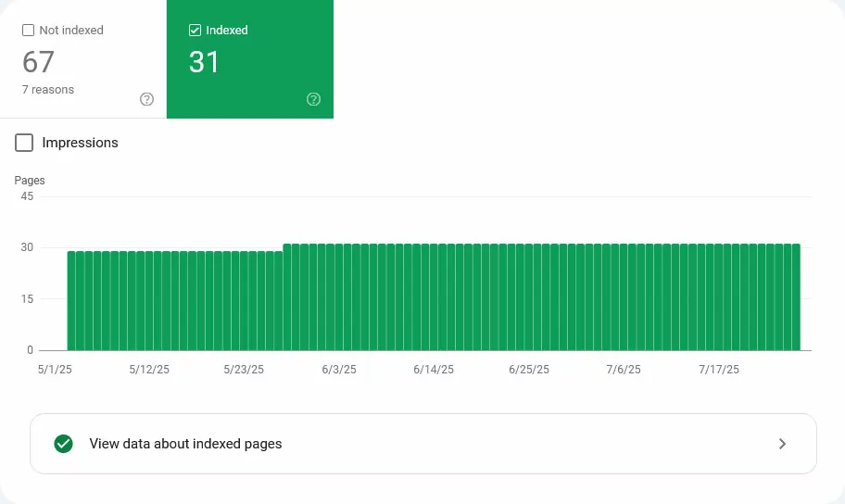Click the 45 y-axis value
The width and height of the screenshot is (845, 504).
point(27,196)
